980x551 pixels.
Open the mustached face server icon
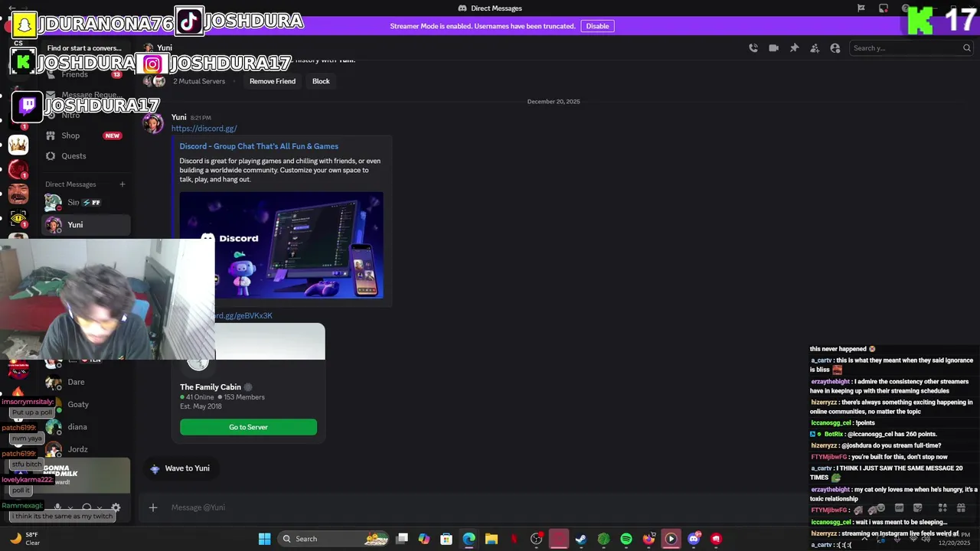point(18,194)
